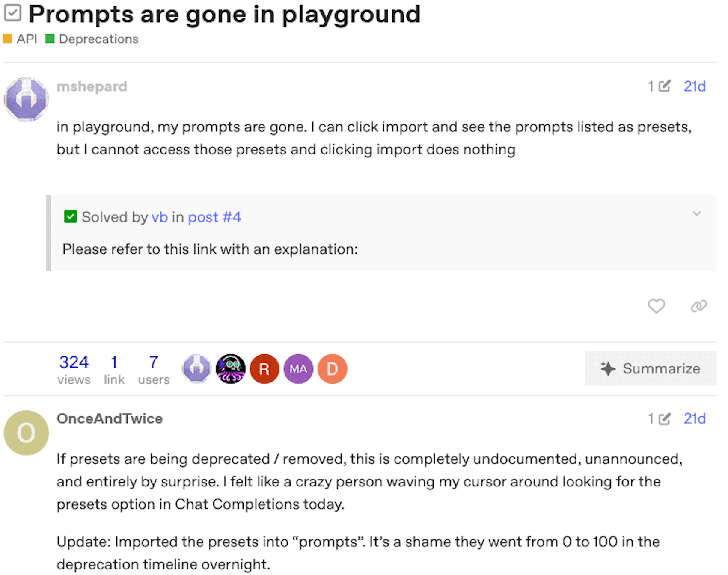This screenshot has width=728, height=575.
Task: Click the 21d timestamp on OnceAndTwice's post
Action: click(694, 418)
